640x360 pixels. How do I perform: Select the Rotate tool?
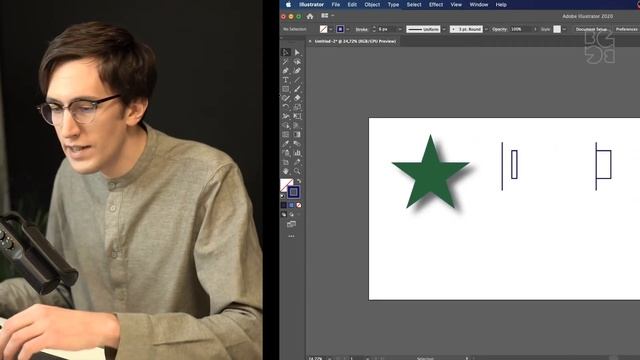[286, 107]
